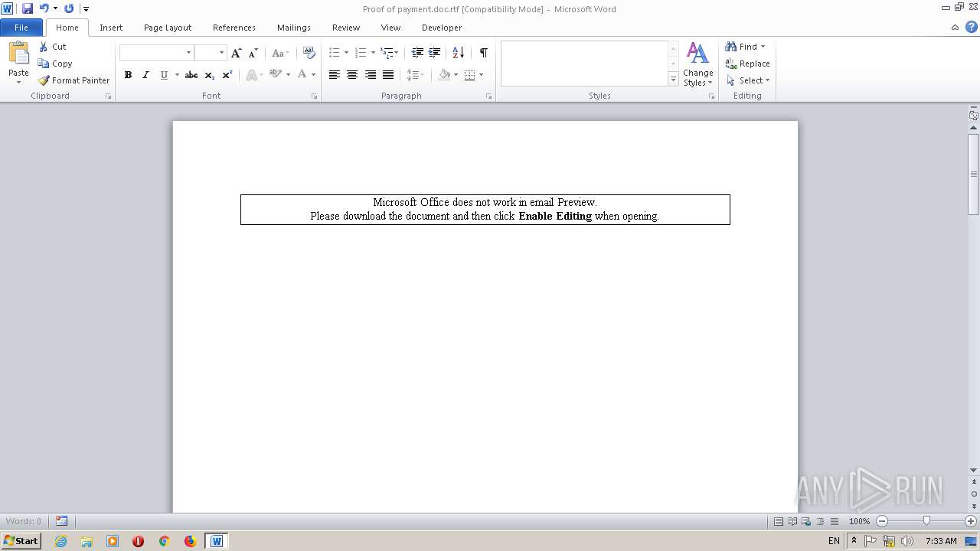
Task: Open Firefox from the taskbar
Action: point(190,541)
